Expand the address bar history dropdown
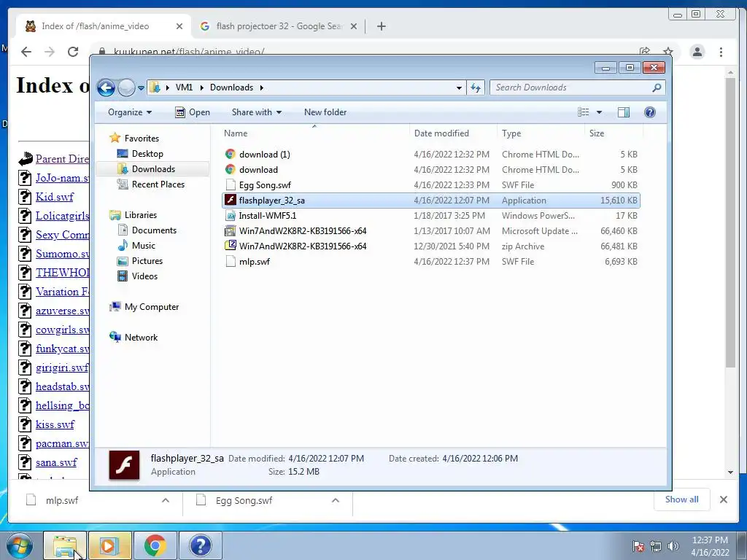747x560 pixels. click(459, 87)
